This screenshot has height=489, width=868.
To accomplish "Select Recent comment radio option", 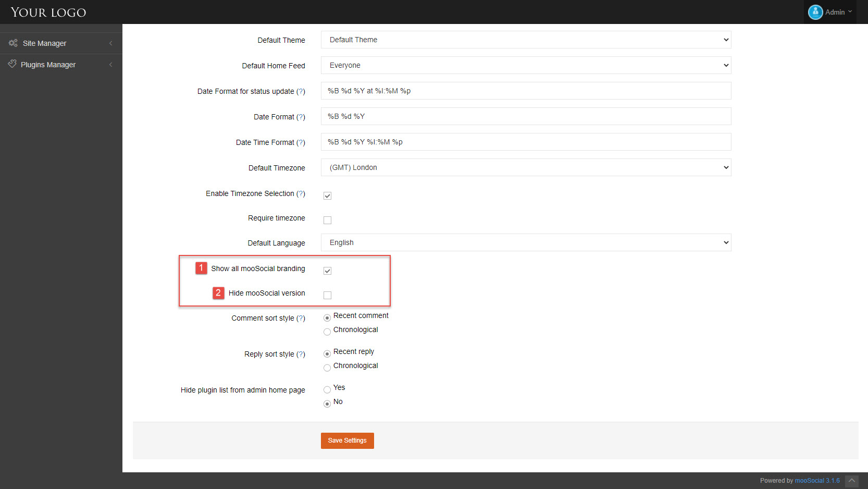I will [327, 317].
